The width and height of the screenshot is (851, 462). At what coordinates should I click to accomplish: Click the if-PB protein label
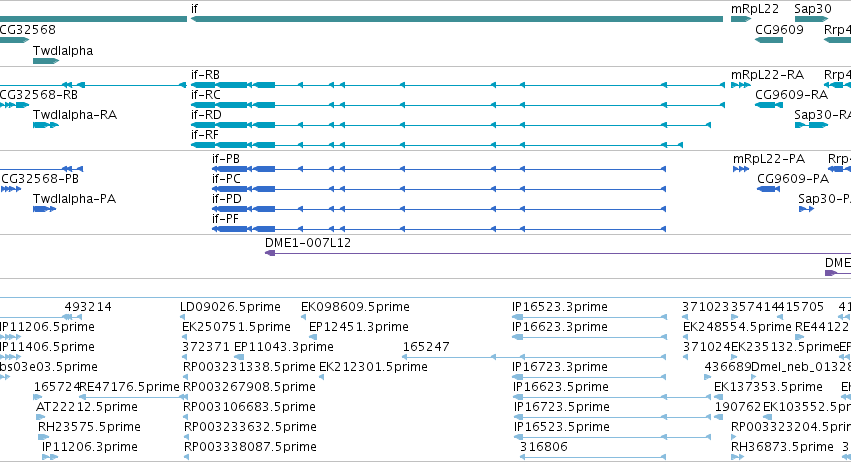pos(226,159)
